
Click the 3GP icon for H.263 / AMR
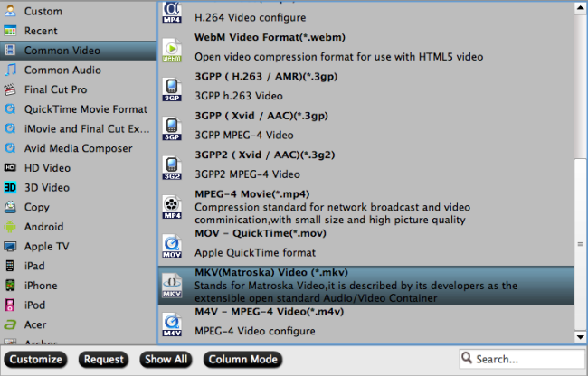click(x=172, y=89)
